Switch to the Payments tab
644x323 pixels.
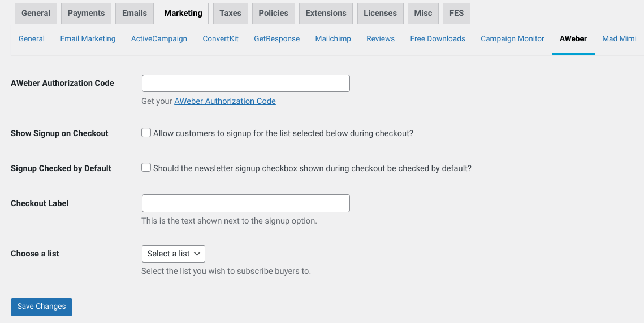87,13
